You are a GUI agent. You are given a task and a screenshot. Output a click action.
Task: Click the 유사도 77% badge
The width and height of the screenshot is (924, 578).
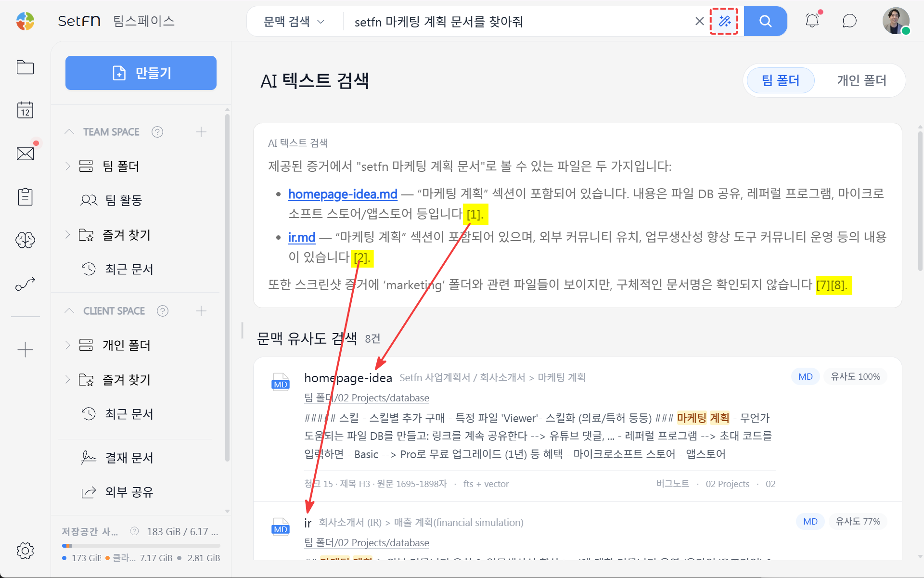858,521
